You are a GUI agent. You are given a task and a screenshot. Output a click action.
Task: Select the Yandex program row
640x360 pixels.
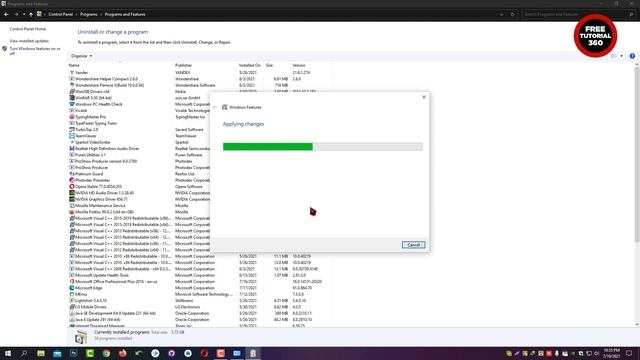tap(200, 73)
